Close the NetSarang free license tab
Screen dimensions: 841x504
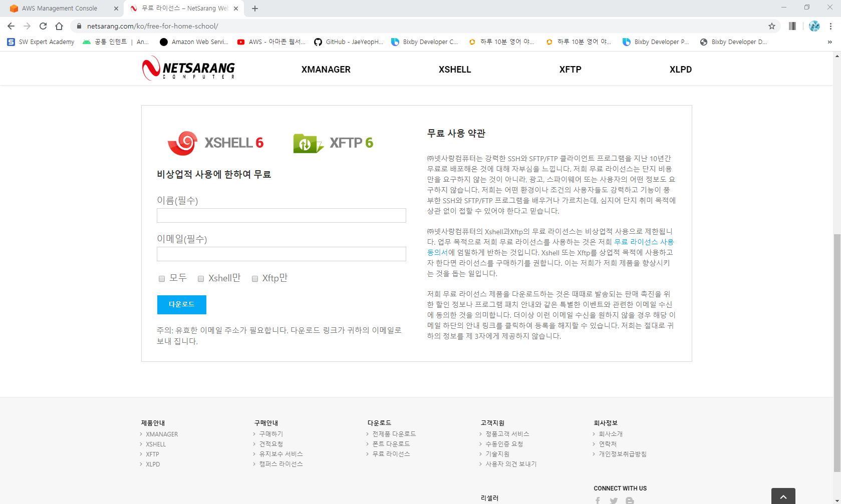[236, 9]
